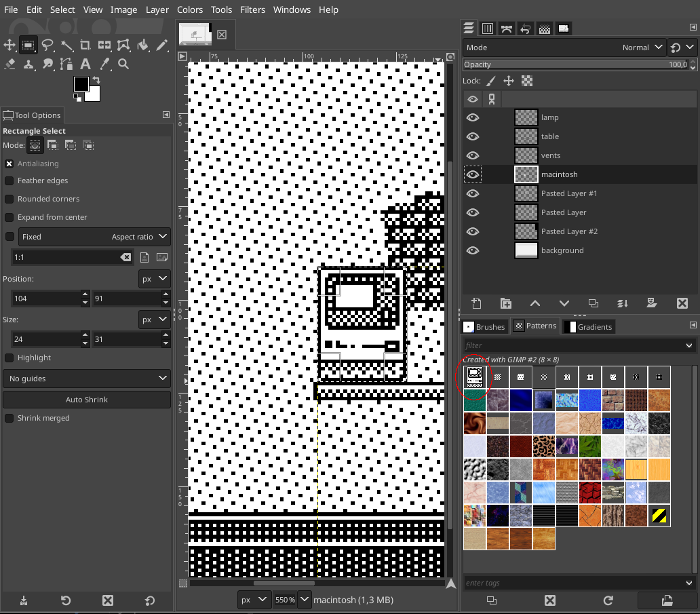The width and height of the screenshot is (700, 614).
Task: Click the black foreground color swatch
Action: pyautogui.click(x=80, y=83)
